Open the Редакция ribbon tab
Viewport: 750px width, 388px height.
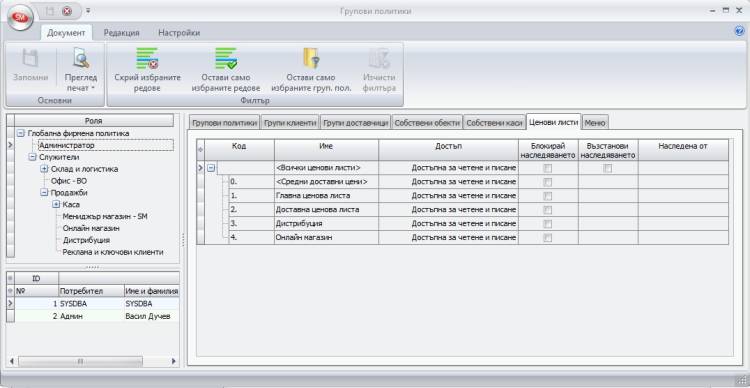pyautogui.click(x=121, y=33)
